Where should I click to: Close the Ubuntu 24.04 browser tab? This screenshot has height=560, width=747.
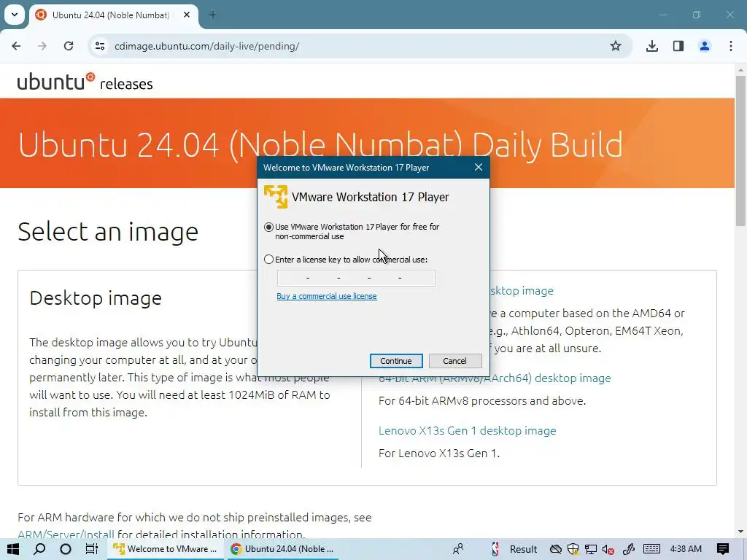(187, 15)
